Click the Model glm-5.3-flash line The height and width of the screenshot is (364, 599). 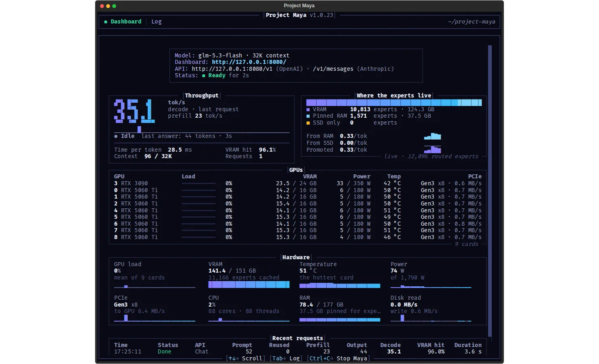click(x=232, y=55)
